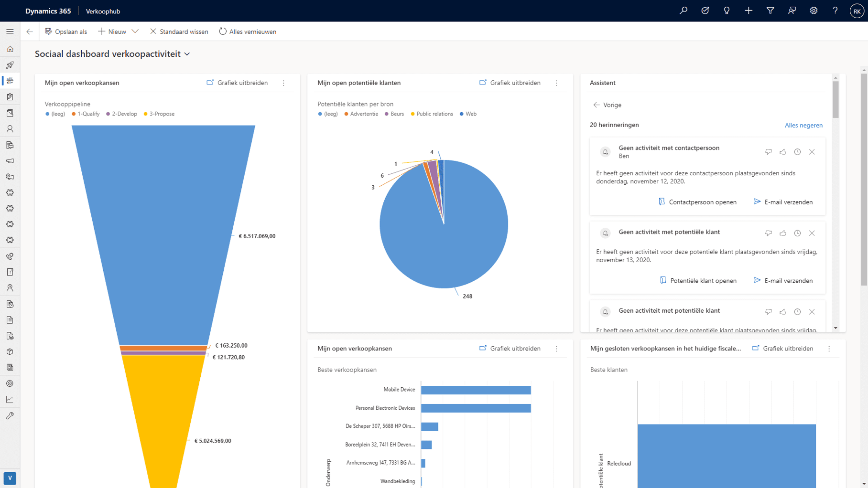The image size is (868, 488).
Task: Expand chart for Beste verkoopkansen
Action: point(510,349)
